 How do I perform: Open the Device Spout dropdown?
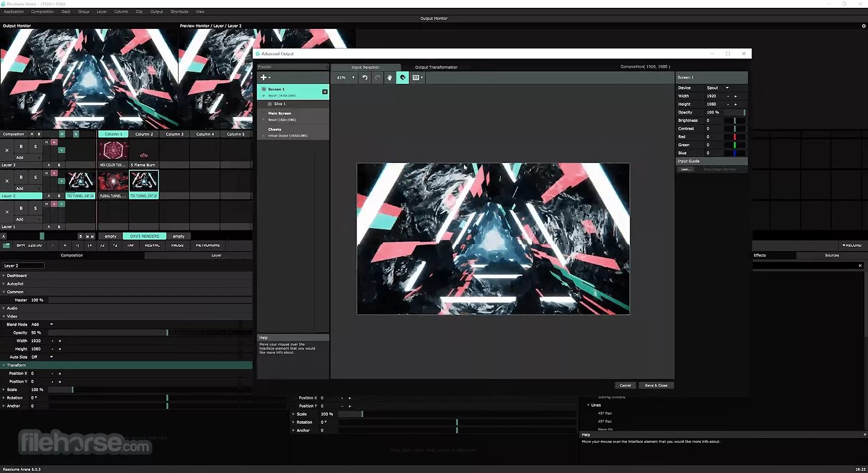pos(718,88)
